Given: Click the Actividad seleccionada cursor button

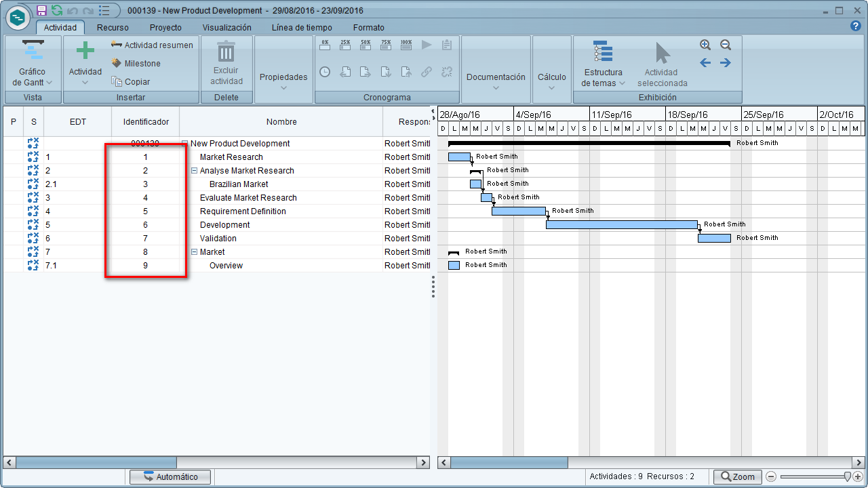Looking at the screenshot, I should (x=663, y=64).
